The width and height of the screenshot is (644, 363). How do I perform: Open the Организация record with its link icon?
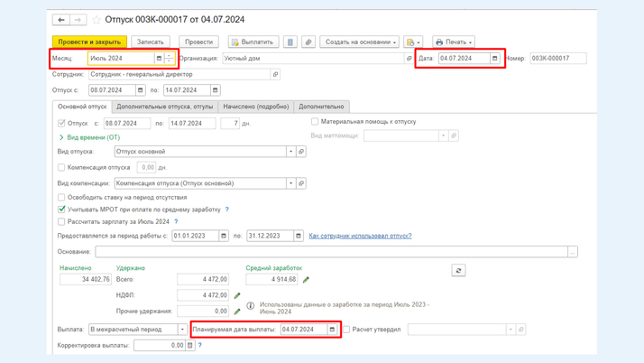click(409, 59)
